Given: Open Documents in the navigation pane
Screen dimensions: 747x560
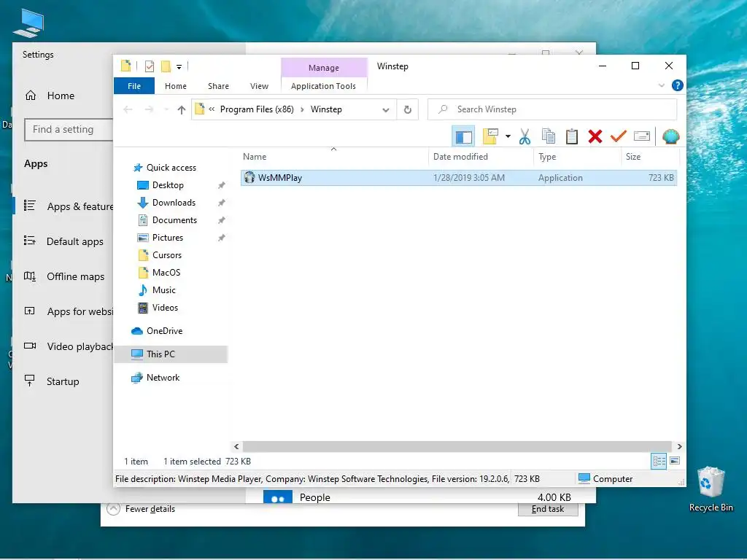Looking at the screenshot, I should coord(174,220).
